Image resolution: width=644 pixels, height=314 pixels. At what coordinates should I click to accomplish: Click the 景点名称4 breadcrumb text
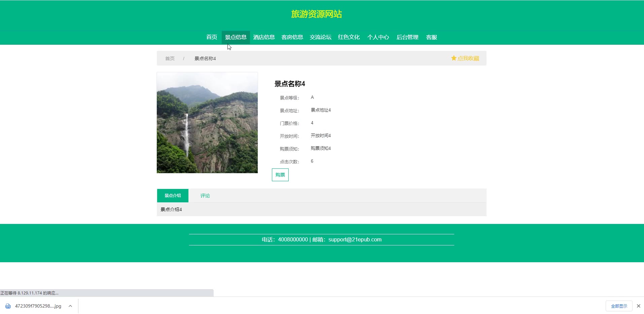click(205, 58)
